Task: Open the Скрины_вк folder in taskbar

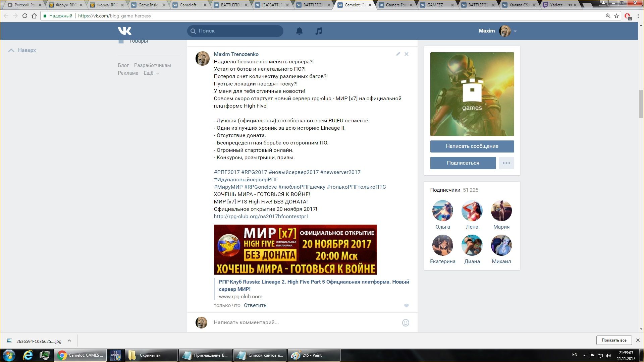Action: click(151, 355)
